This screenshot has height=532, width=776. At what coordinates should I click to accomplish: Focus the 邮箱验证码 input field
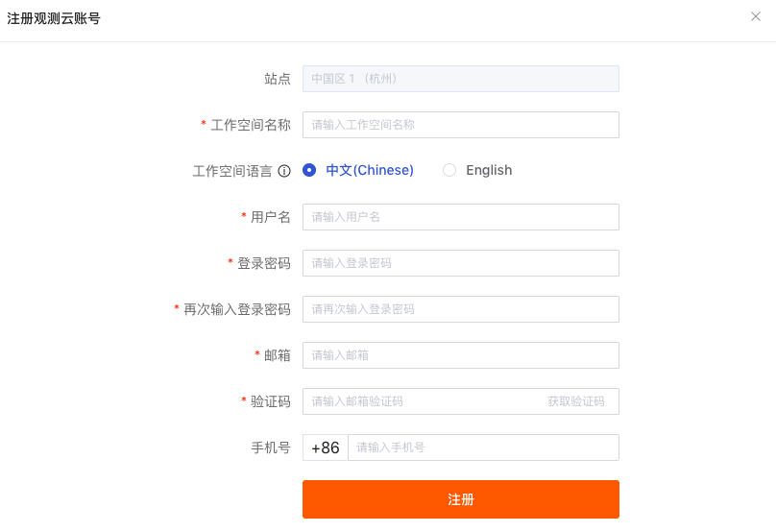tap(424, 401)
